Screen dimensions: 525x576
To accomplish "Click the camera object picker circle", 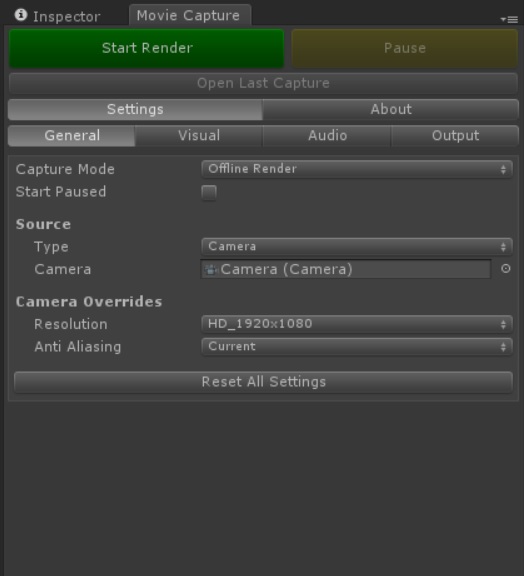I will [x=506, y=269].
